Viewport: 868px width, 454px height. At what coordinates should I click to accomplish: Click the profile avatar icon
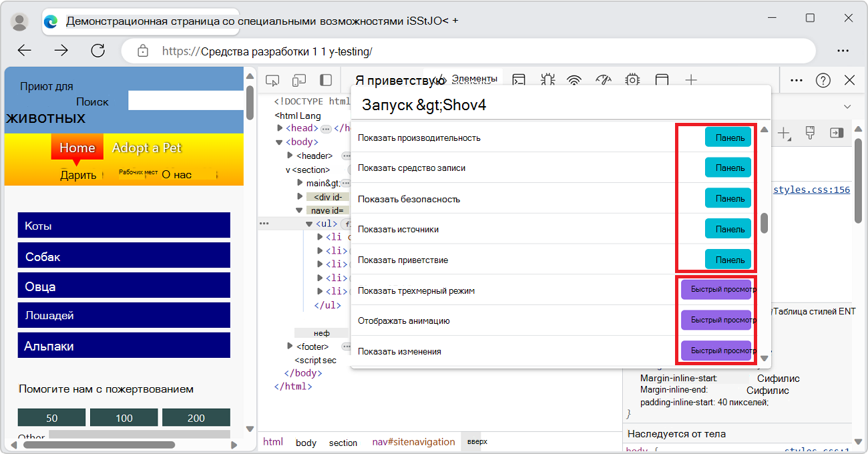point(20,21)
